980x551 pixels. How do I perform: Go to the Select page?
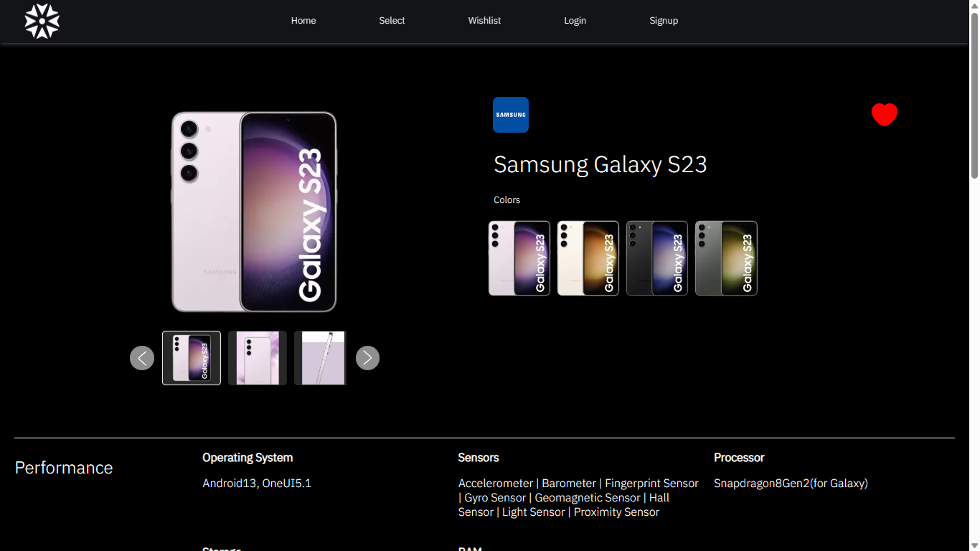tap(392, 21)
